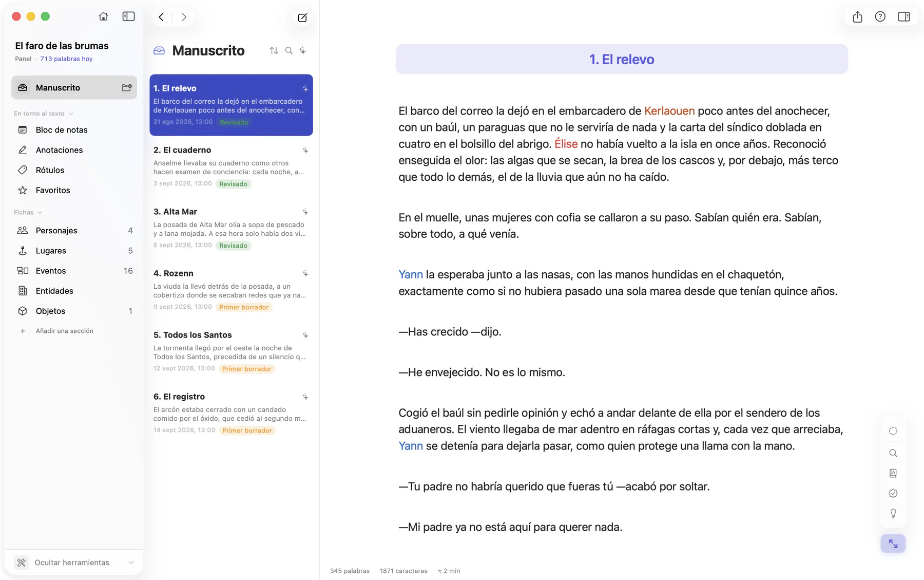Click 'Añadir una sección'

[x=64, y=331]
